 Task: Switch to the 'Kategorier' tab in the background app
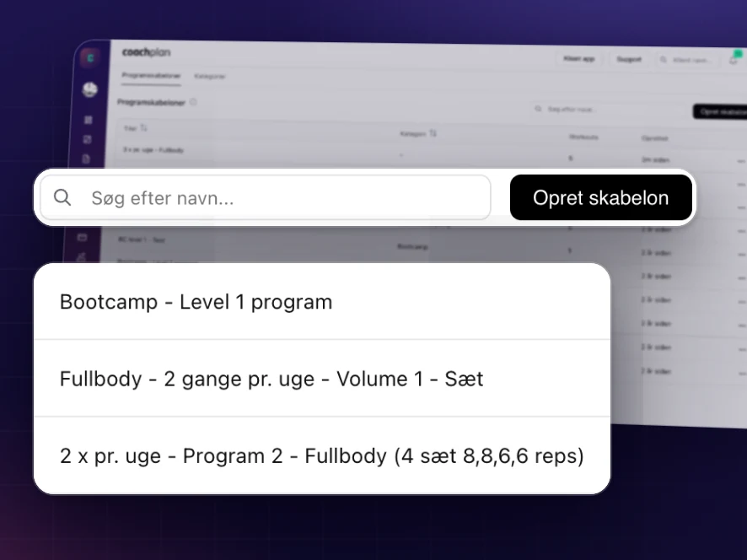(x=210, y=76)
